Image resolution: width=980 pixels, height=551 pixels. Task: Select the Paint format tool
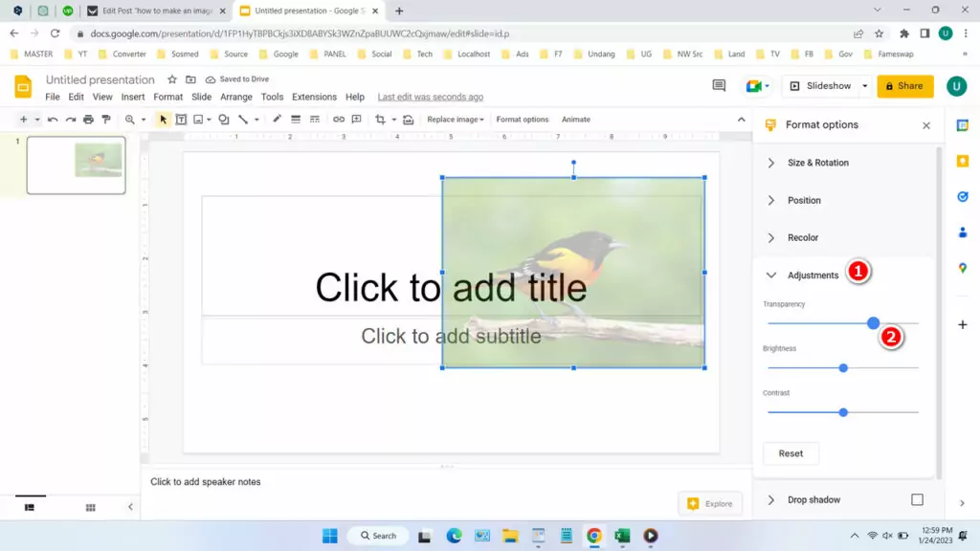click(106, 120)
